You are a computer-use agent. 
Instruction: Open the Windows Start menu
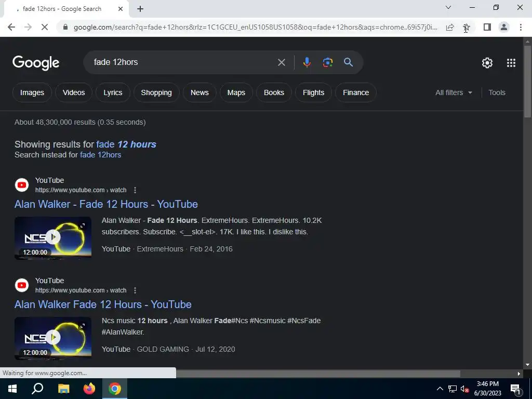[x=12, y=389]
